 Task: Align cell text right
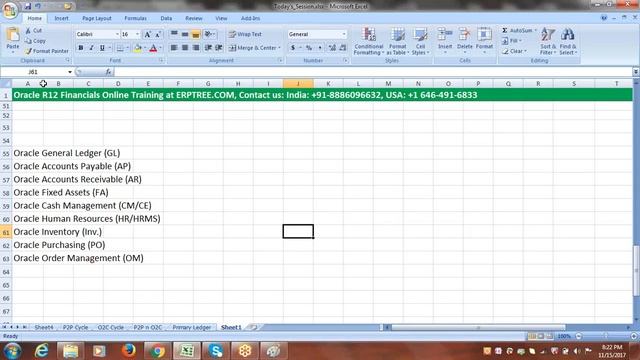pos(196,48)
